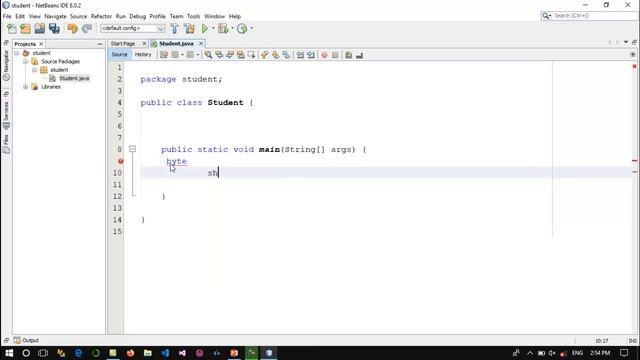Open the Windows Start menu
640x360 pixels.
(9, 353)
